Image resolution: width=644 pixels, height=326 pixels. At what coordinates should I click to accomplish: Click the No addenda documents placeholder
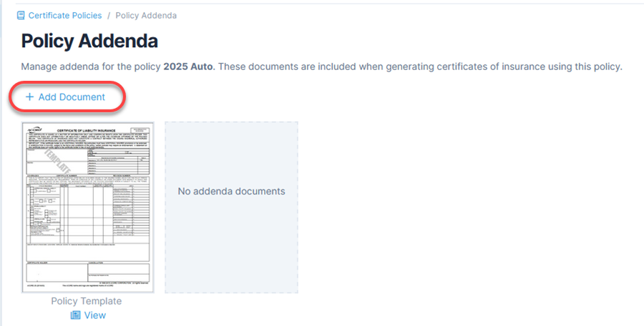(x=232, y=207)
